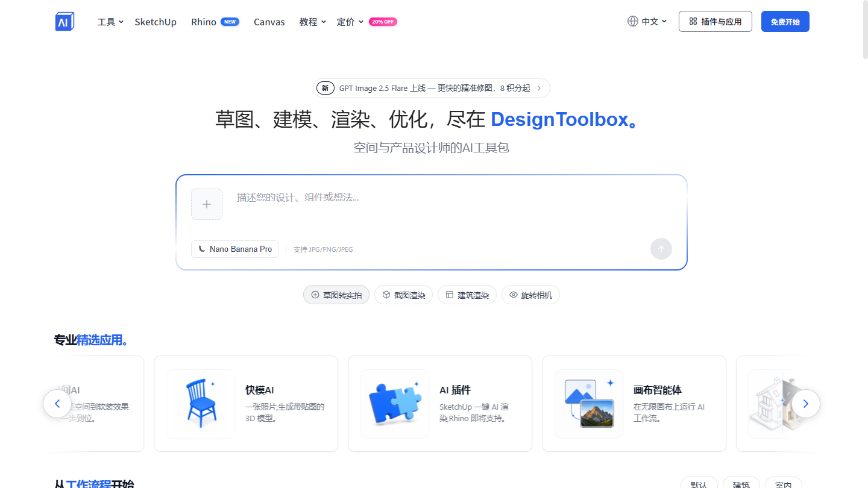Open the 画布智能体 card title
This screenshot has width=868, height=488.
[x=658, y=390]
